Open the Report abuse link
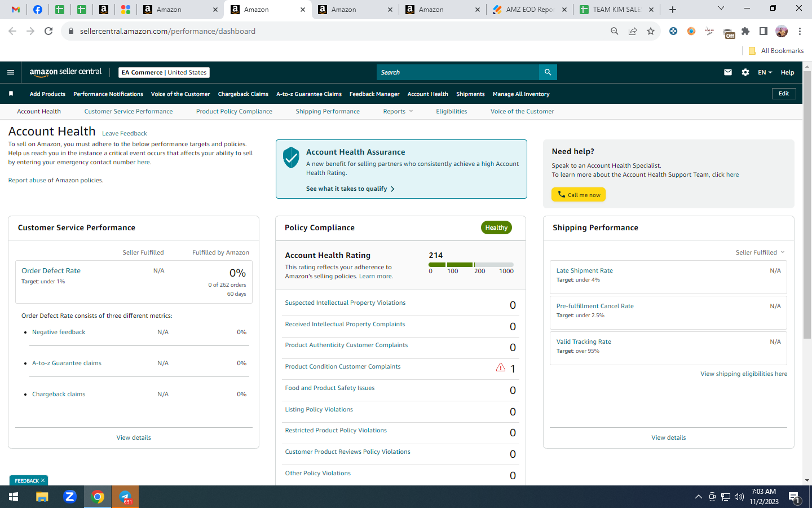 tap(27, 180)
